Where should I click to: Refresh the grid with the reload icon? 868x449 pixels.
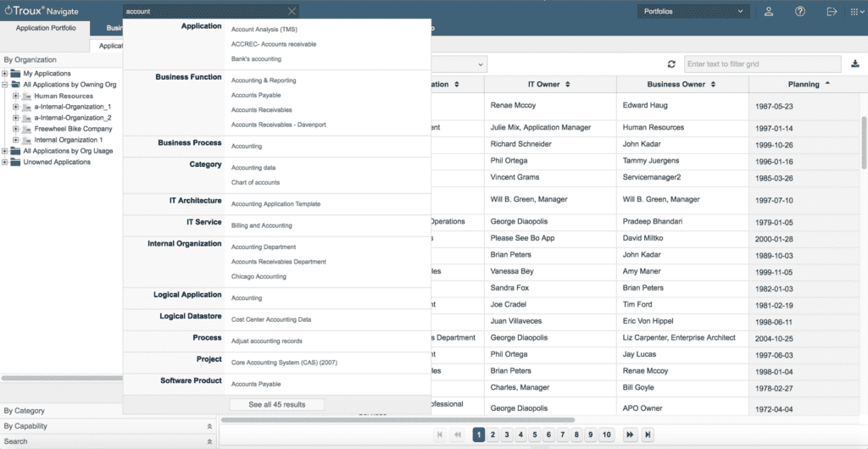[x=671, y=64]
